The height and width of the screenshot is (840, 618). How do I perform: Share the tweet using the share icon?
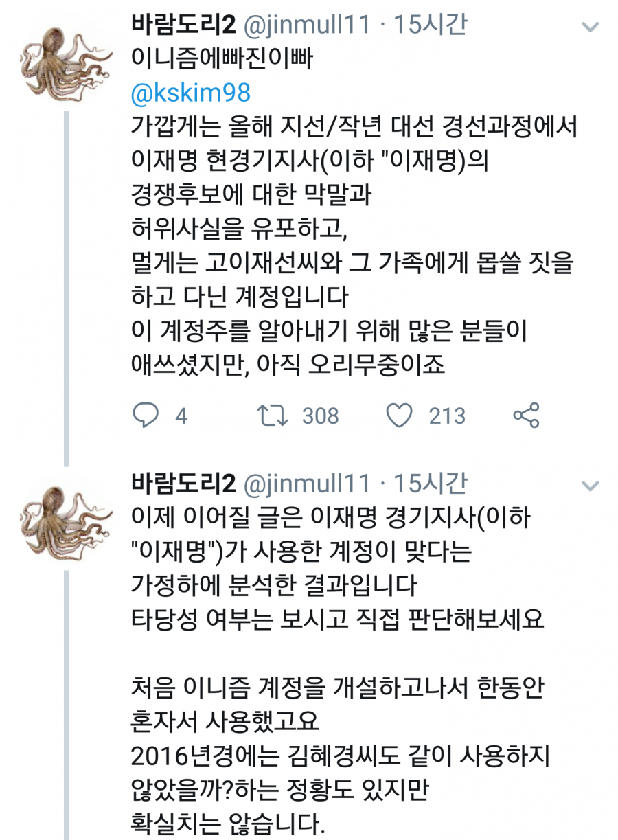pyautogui.click(x=527, y=415)
